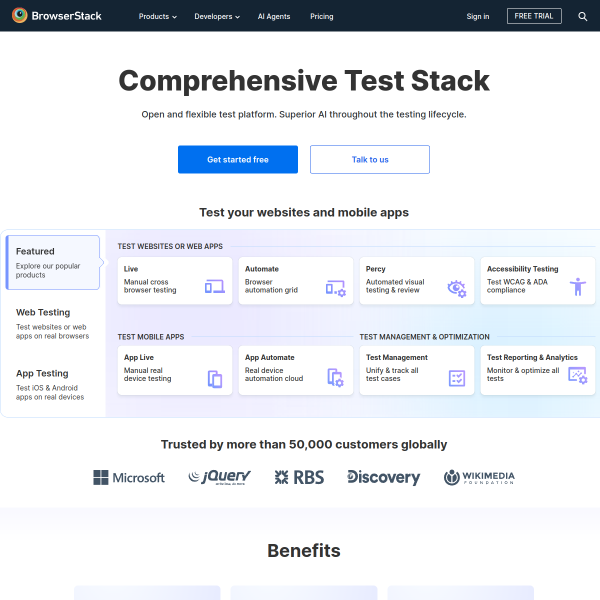
Task: Click 'Test your websites and mobile apps' heading
Action: (x=304, y=212)
